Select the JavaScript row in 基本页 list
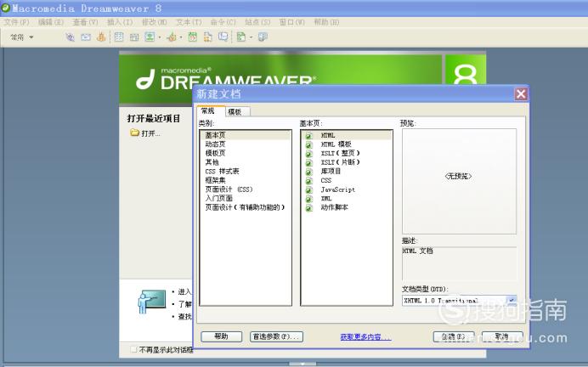The width and height of the screenshot is (588, 367). pos(347,189)
